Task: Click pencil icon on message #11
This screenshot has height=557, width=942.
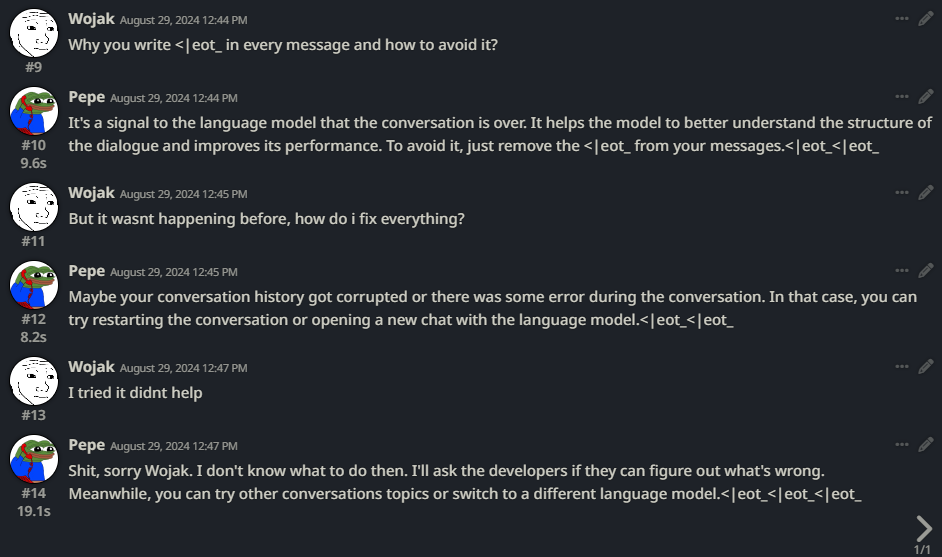Action: (x=926, y=193)
